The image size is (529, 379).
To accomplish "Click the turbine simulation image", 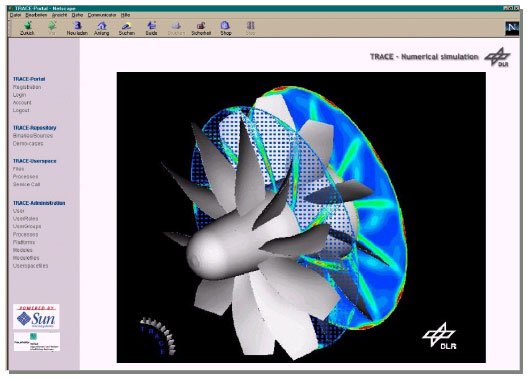I will coord(301,217).
